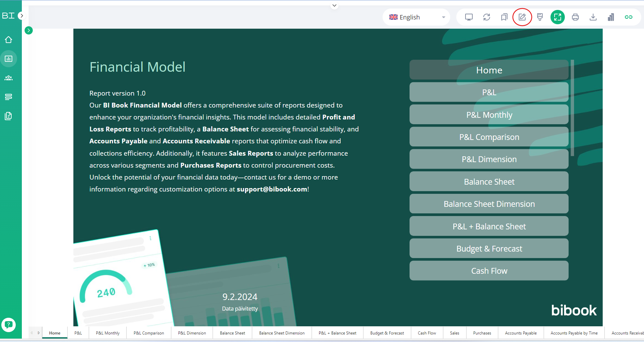The width and height of the screenshot is (644, 342).
Task: Open the Balance Sheet navigation button
Action: click(489, 182)
